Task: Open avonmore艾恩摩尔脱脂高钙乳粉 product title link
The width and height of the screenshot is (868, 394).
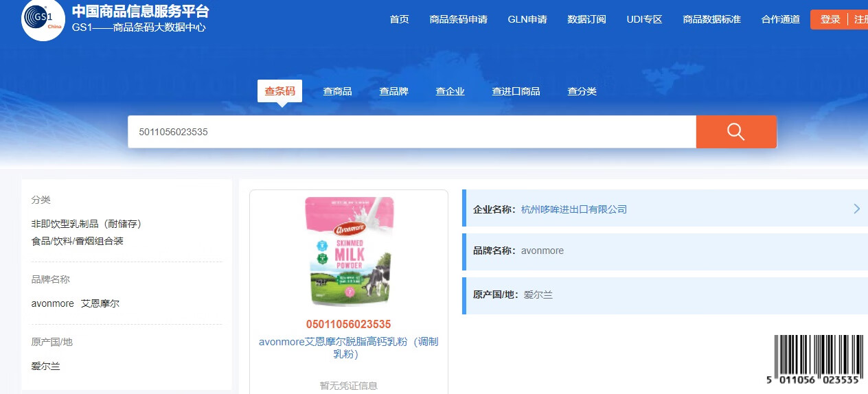Action: point(349,347)
